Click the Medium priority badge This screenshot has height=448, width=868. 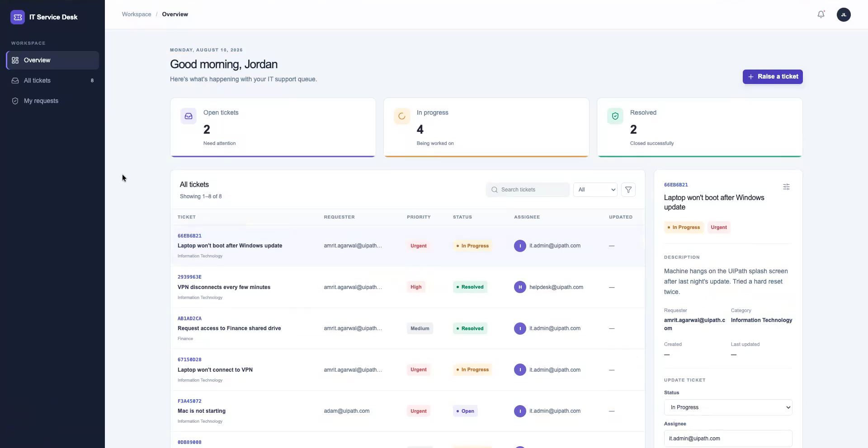(x=420, y=328)
